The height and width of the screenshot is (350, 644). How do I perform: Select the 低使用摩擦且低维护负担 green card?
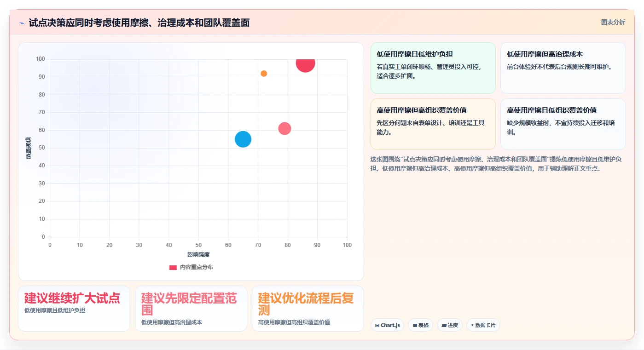[x=433, y=68]
